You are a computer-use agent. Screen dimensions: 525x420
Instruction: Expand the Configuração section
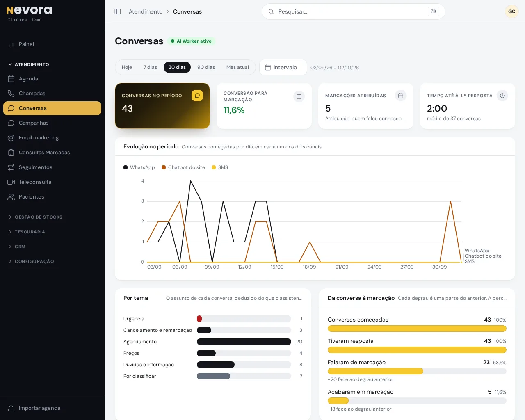pos(31,261)
